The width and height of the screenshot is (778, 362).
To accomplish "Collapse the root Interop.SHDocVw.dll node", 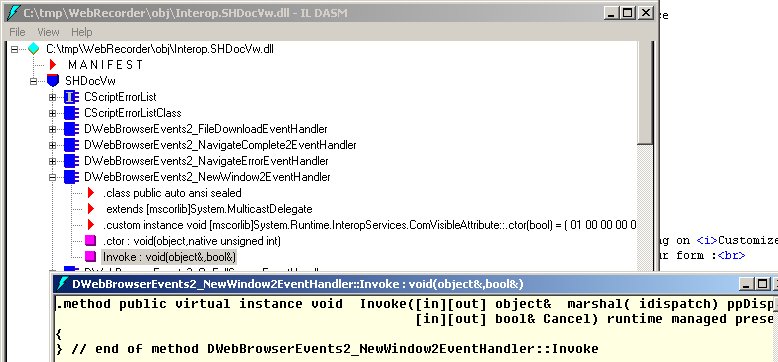I will tap(14, 49).
